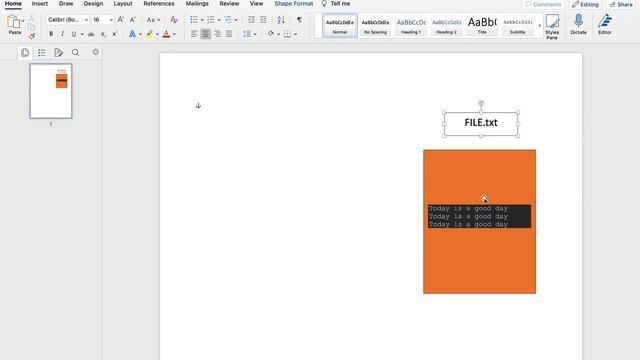Open the Comments button
Viewport: 640px width, 360px height.
[543, 4]
